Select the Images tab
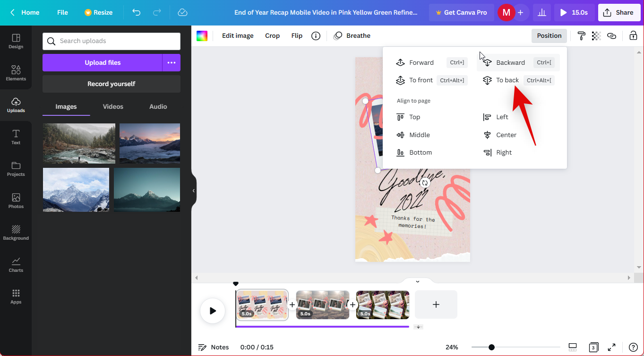This screenshot has height=356, width=644. point(66,106)
